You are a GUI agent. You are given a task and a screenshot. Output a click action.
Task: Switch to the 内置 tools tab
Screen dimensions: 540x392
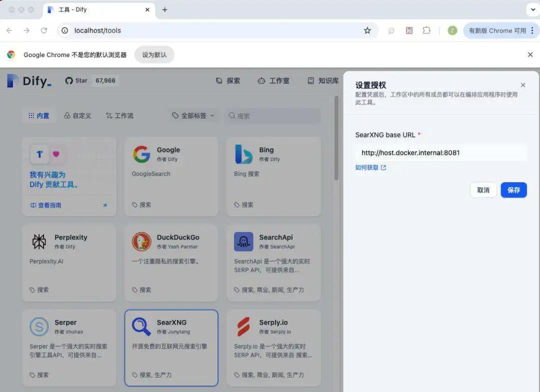click(38, 115)
